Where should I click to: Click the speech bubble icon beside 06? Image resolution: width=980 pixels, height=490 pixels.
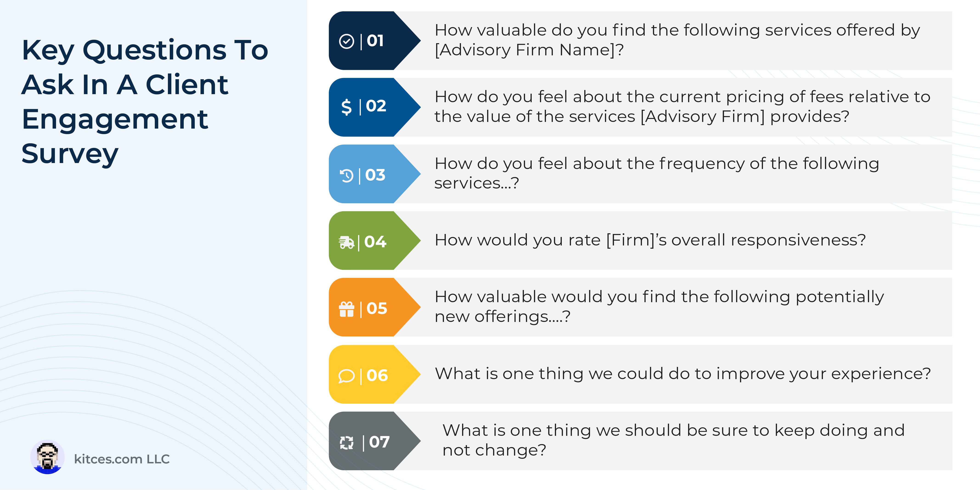[x=346, y=376]
